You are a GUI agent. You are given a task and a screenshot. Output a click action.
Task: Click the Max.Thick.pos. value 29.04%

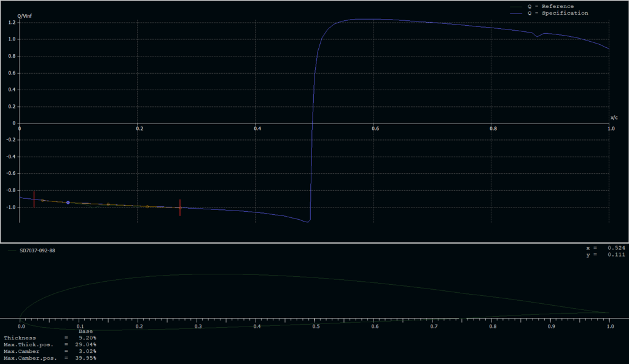pyautogui.click(x=86, y=344)
